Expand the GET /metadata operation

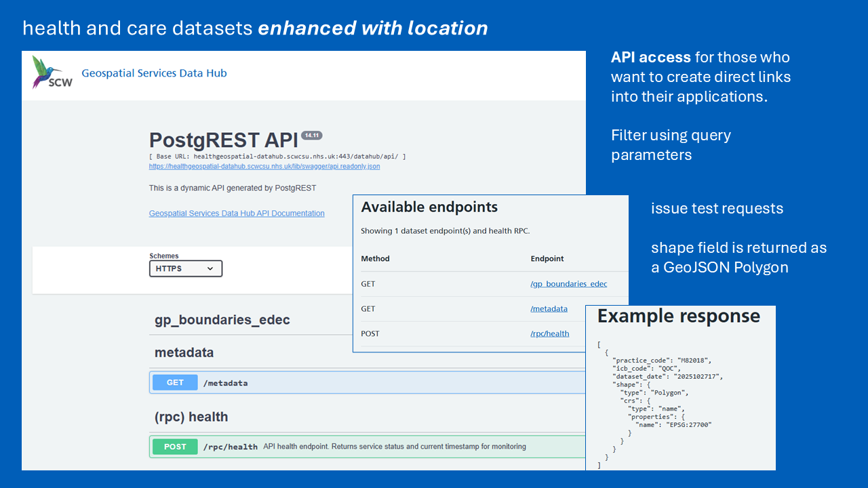(x=368, y=382)
